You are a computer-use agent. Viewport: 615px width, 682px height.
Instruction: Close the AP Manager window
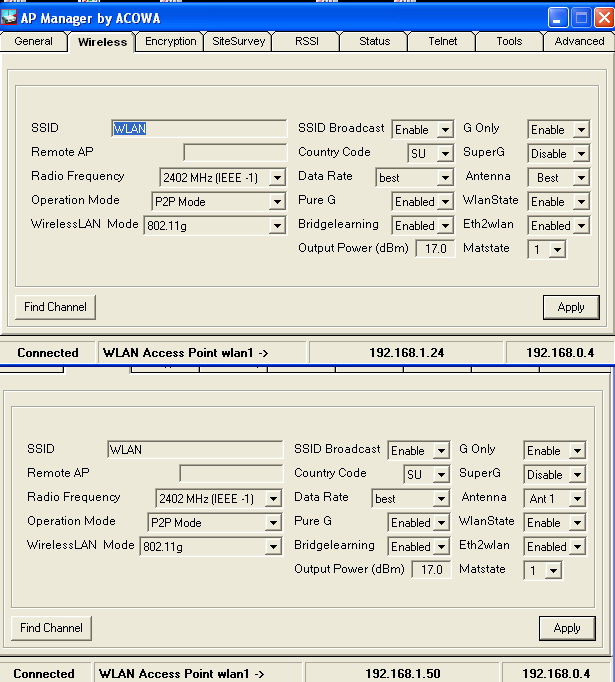(605, 18)
